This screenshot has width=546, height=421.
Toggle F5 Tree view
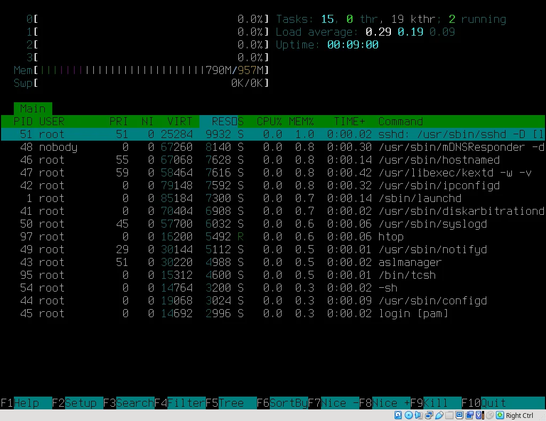coord(231,403)
